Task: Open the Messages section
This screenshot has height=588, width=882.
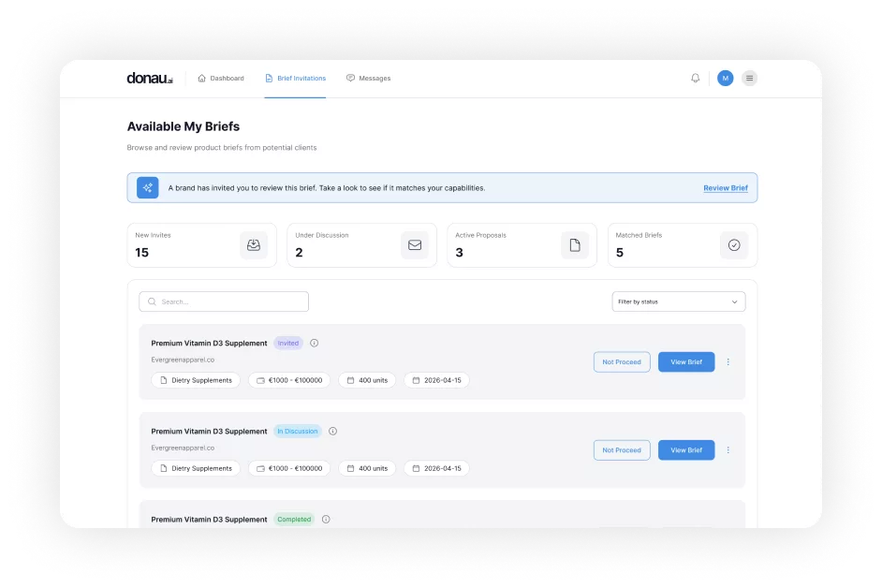Action: click(369, 78)
